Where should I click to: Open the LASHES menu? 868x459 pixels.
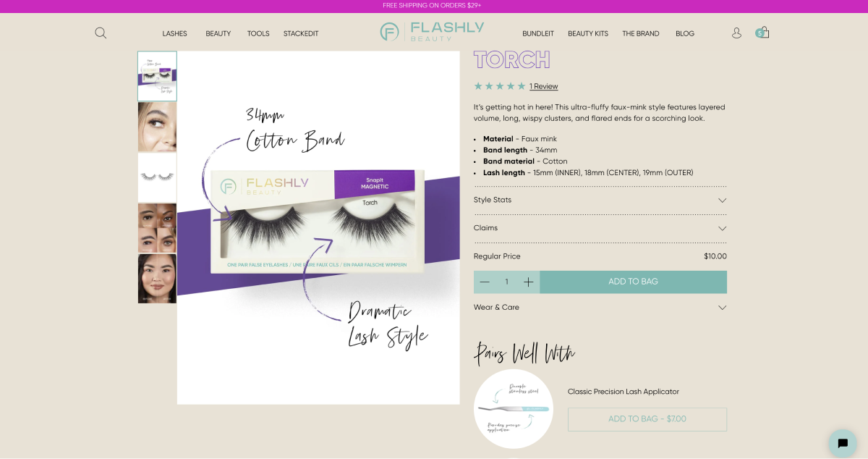click(174, 33)
